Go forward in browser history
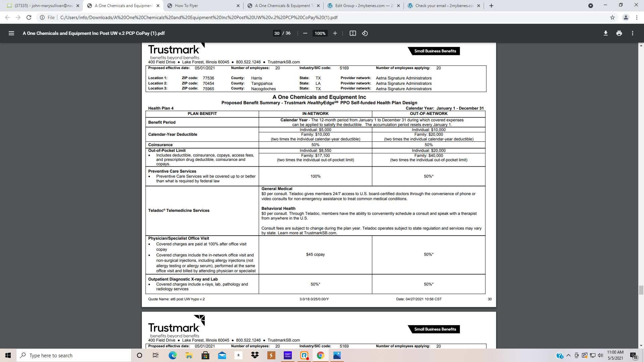The width and height of the screenshot is (644, 362). (18, 17)
